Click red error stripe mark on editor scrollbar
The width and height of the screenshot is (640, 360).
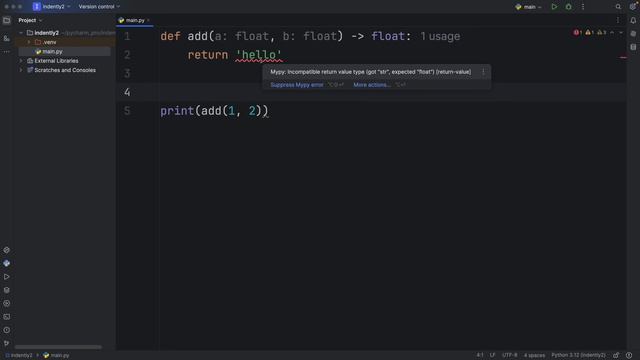[623, 58]
